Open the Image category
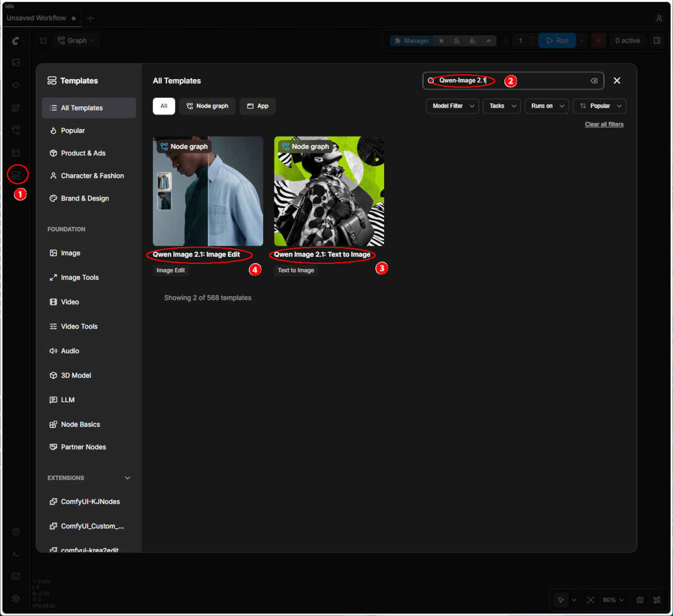This screenshot has width=673, height=616. [x=89, y=253]
